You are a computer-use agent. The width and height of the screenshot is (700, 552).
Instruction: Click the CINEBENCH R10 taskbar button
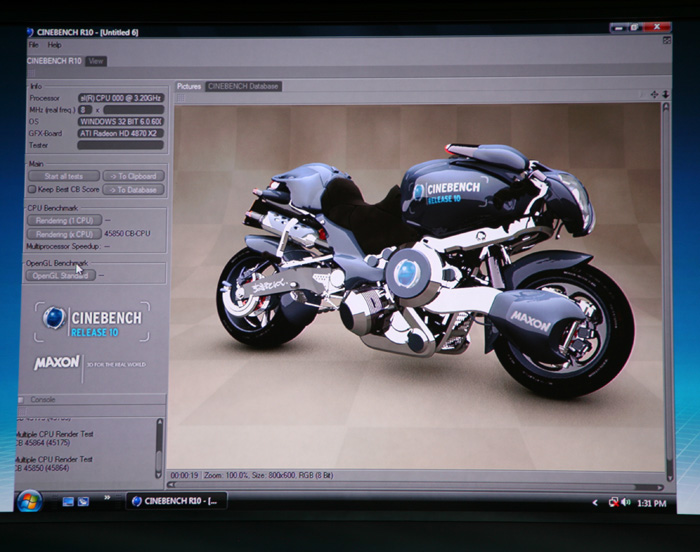pos(176,501)
